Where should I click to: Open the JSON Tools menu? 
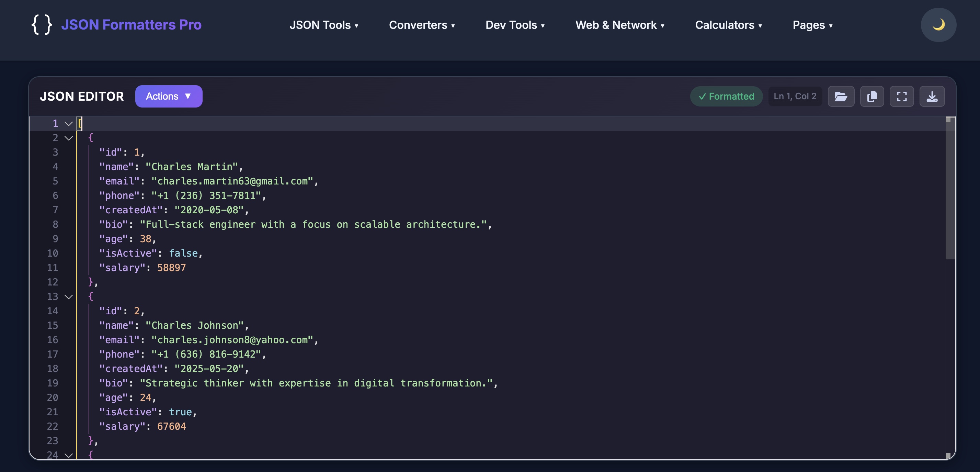click(x=324, y=25)
